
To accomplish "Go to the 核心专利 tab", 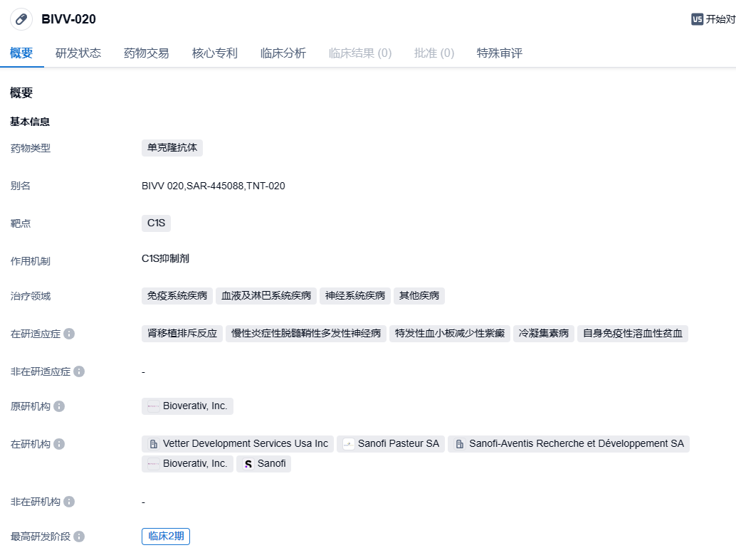I will tap(215, 53).
